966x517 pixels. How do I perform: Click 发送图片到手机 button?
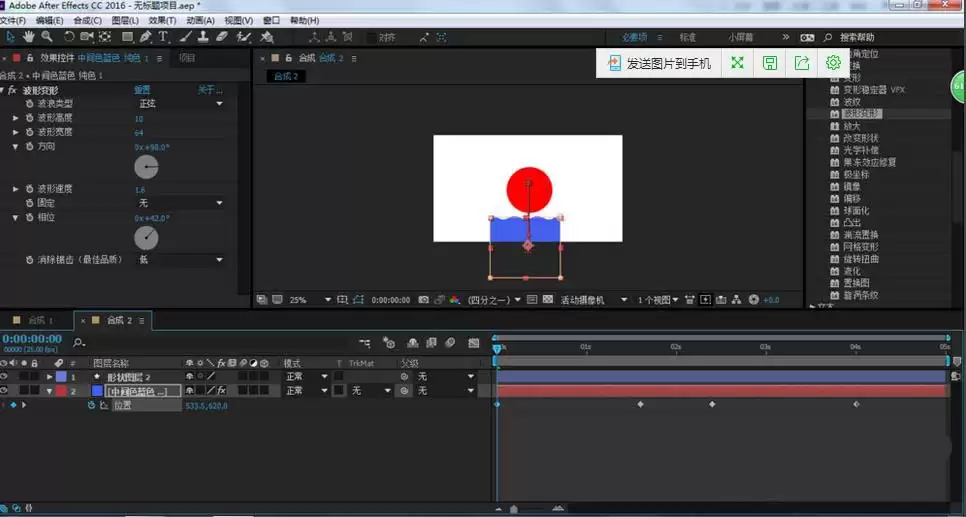660,63
